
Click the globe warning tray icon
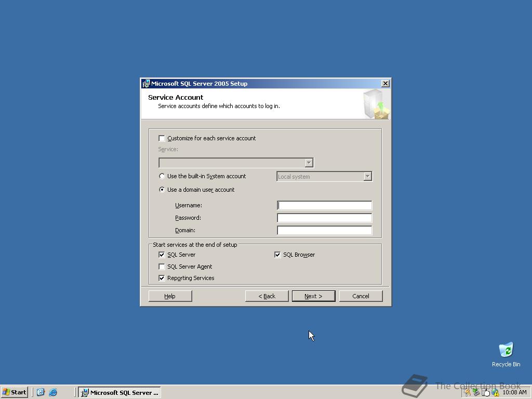point(495,393)
